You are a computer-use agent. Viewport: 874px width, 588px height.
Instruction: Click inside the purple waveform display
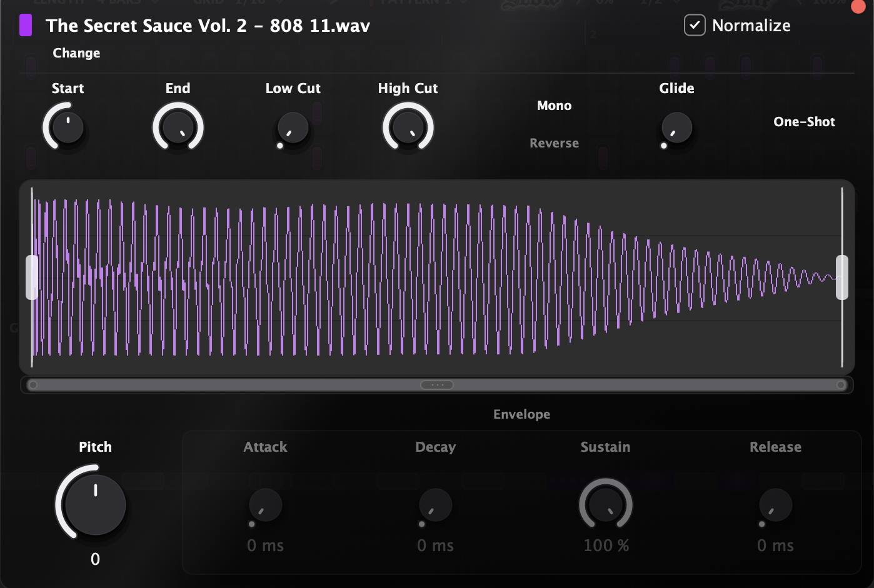[437, 277]
